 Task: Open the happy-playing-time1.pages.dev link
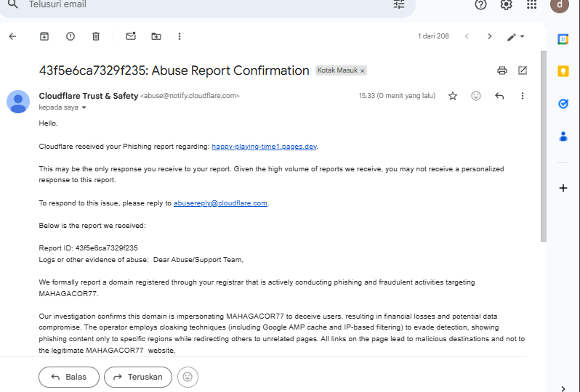coord(264,147)
